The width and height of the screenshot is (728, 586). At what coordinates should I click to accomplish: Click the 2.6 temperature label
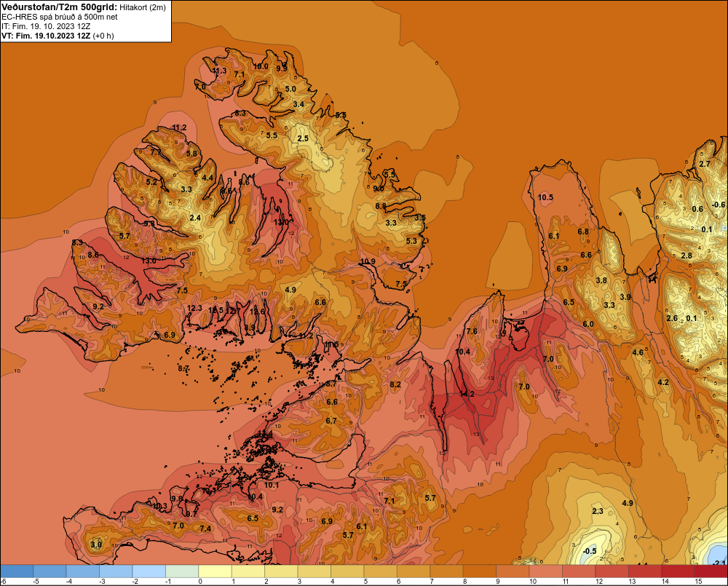coord(672,318)
